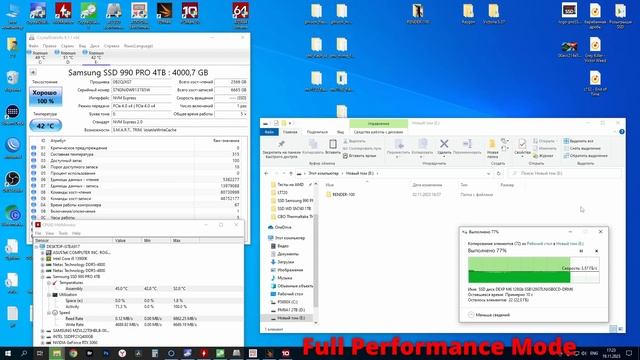Open Средства работы с дисками tab
This screenshot has width=640, height=360.
click(378, 132)
